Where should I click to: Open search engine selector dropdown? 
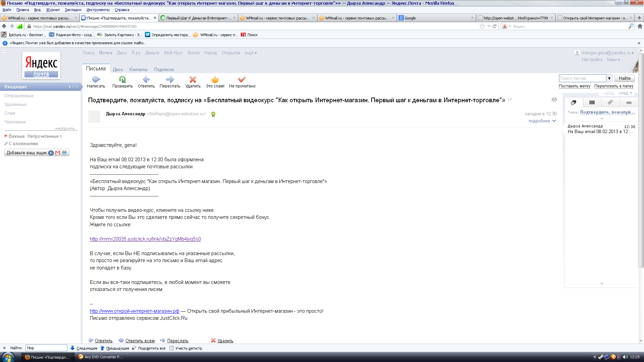506,26
